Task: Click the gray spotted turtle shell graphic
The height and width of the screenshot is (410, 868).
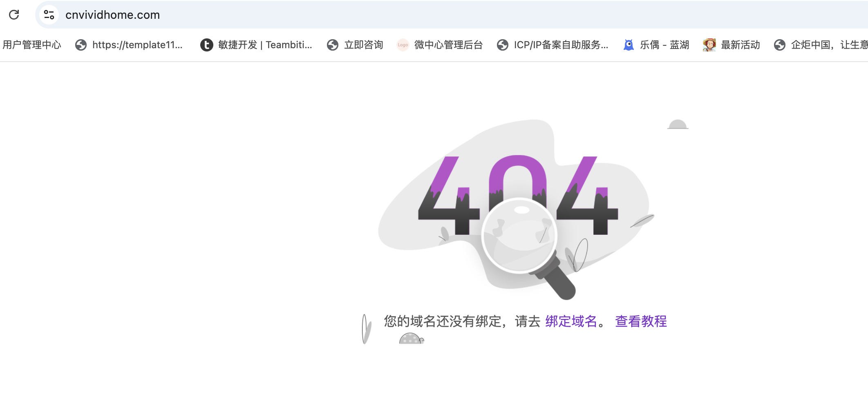Action: (x=411, y=339)
